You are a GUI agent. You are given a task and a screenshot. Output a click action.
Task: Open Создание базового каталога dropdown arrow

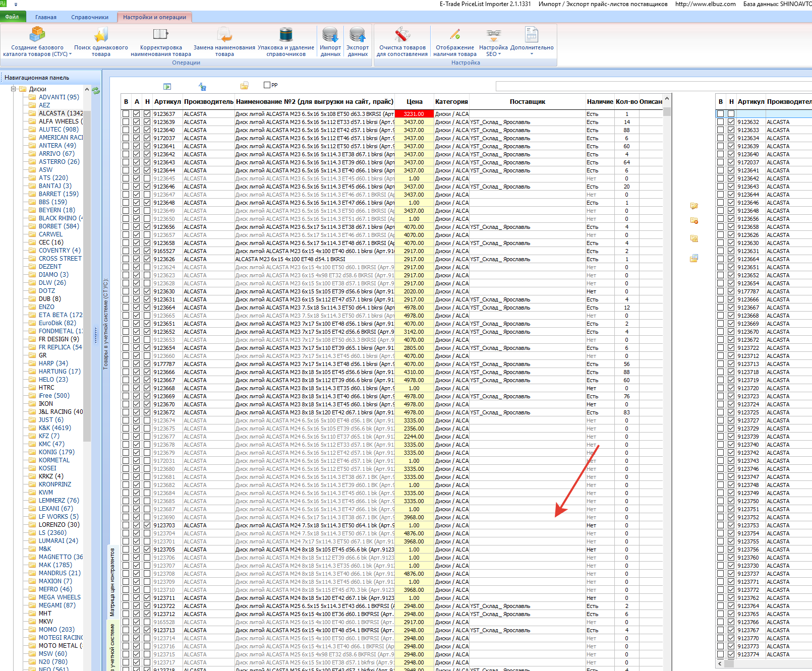[x=70, y=54]
